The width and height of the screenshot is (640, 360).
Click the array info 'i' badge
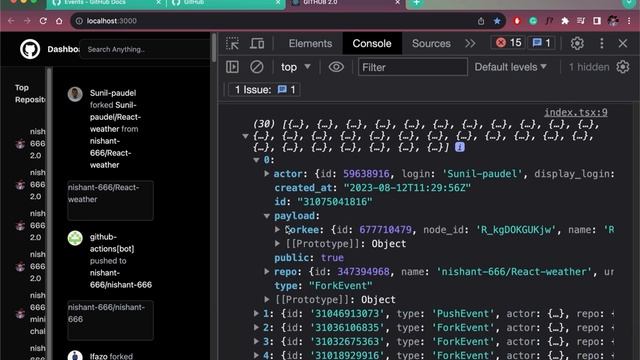pos(460,147)
